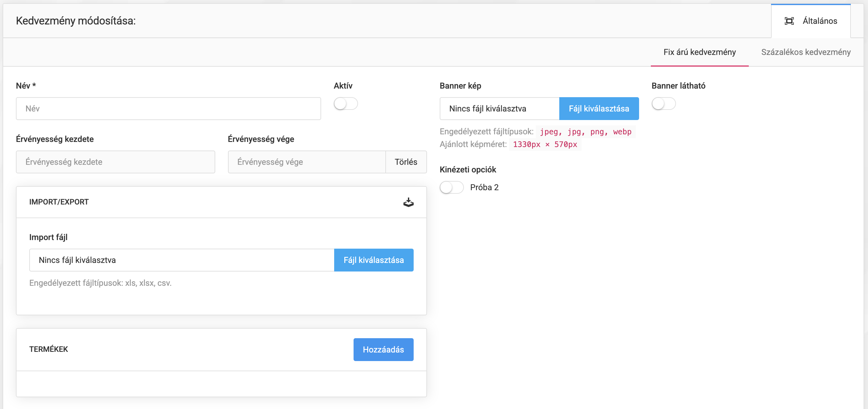Open the Érvényesség vége date field
The height and width of the screenshot is (409, 868).
pyautogui.click(x=306, y=162)
